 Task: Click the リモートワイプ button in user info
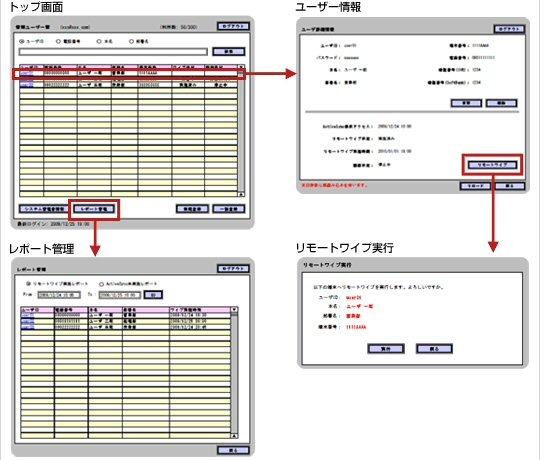(x=492, y=165)
